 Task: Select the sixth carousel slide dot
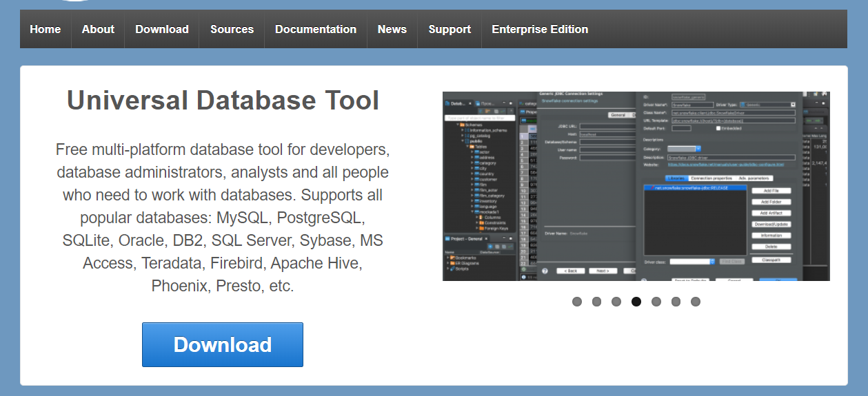pyautogui.click(x=676, y=302)
